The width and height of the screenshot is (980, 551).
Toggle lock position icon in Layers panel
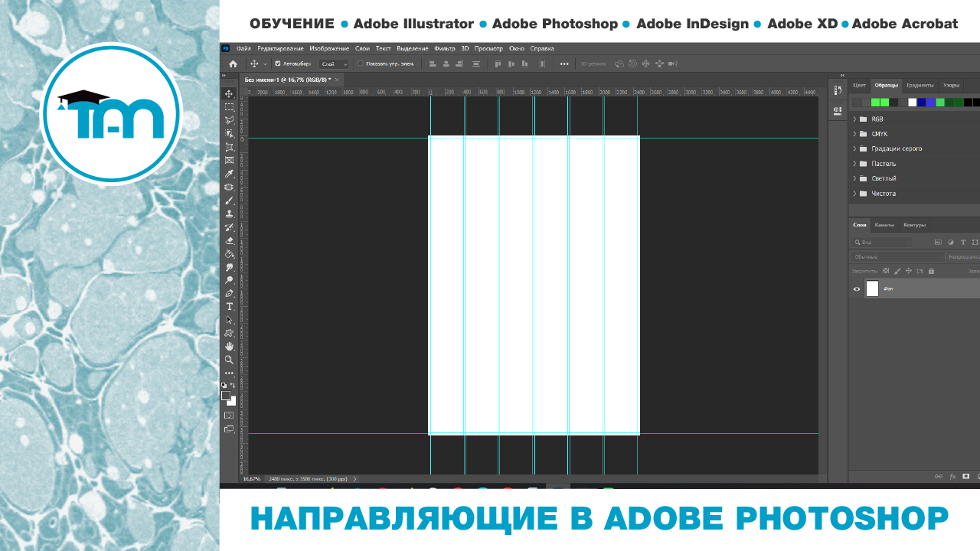pos(909,271)
